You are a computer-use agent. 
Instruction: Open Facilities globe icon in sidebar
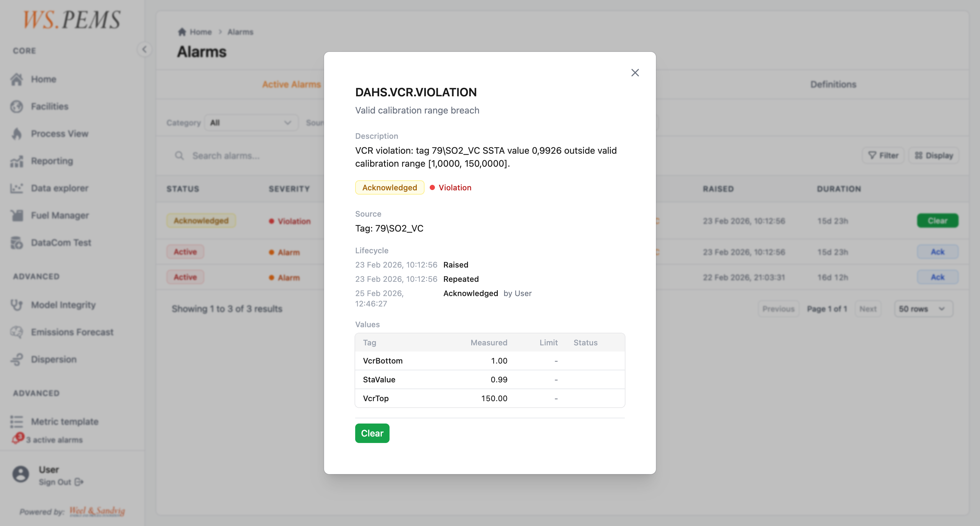16,107
